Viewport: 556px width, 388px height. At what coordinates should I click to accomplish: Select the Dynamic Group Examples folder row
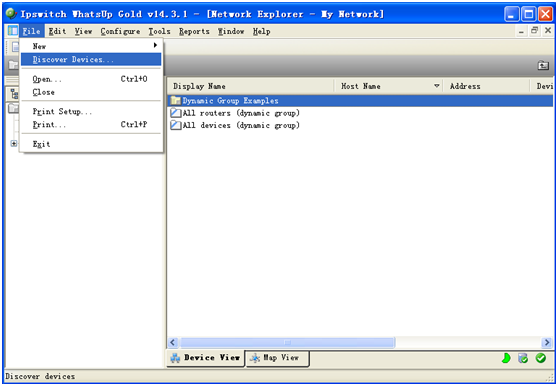(360, 101)
